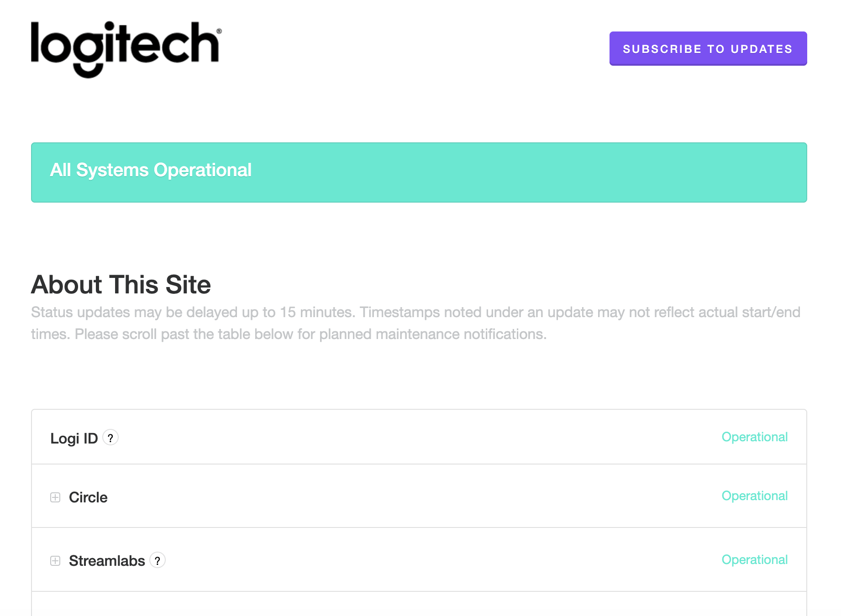Click Logi ID's Operational status text
The width and height of the screenshot is (841, 616).
click(754, 437)
